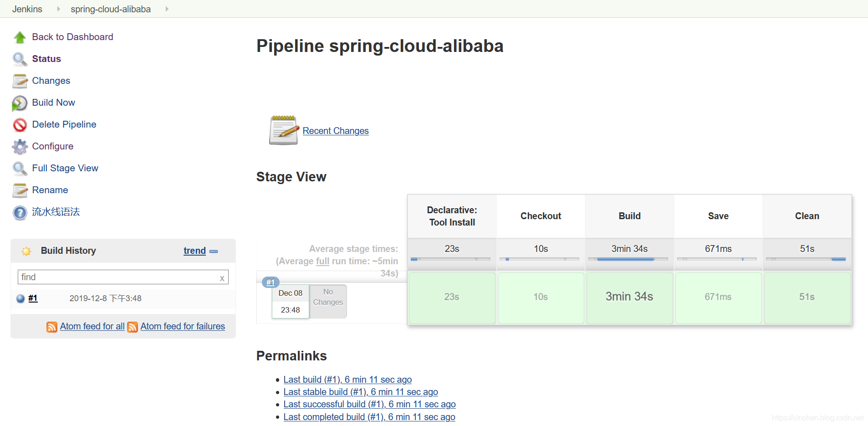Click the Pipeline spring-cloud-alibaba heading
The image size is (868, 426).
(380, 46)
